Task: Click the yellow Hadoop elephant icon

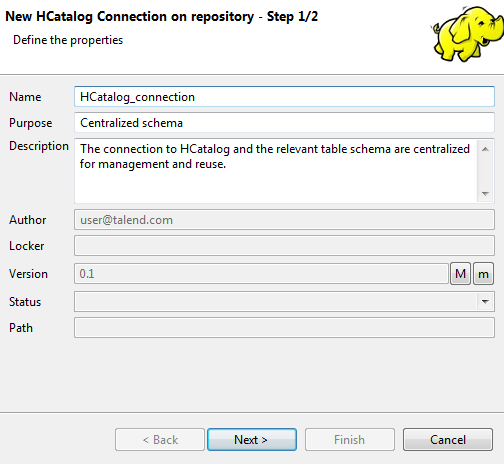Action: point(467,33)
